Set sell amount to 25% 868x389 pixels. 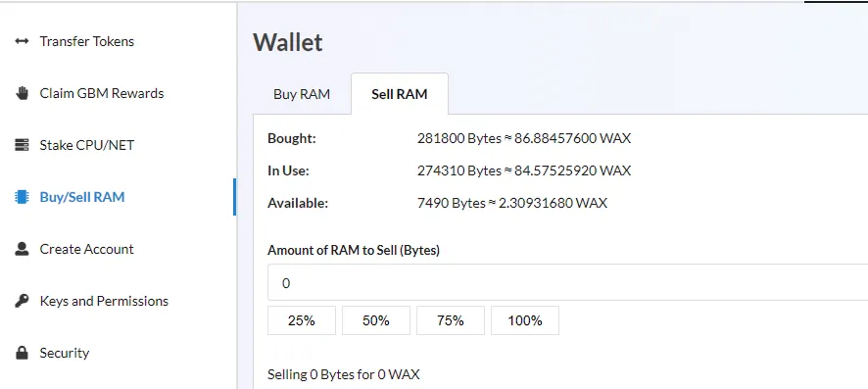302,320
